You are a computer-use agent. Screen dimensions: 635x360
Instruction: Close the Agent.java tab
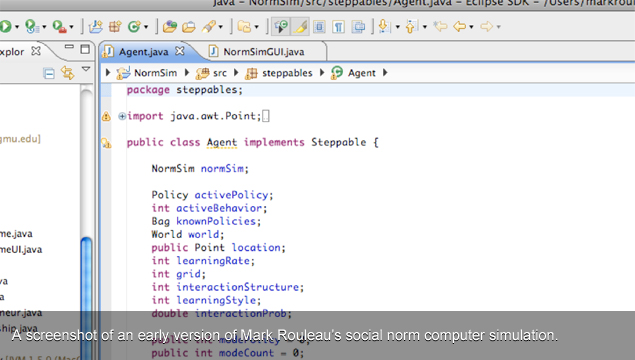tap(180, 51)
